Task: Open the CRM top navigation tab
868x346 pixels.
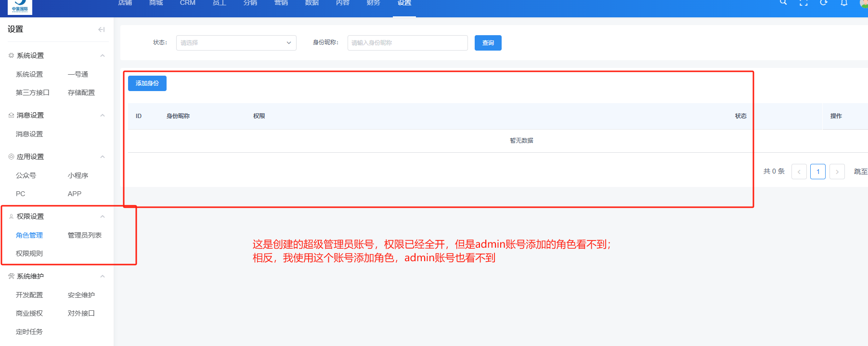Action: (x=188, y=3)
